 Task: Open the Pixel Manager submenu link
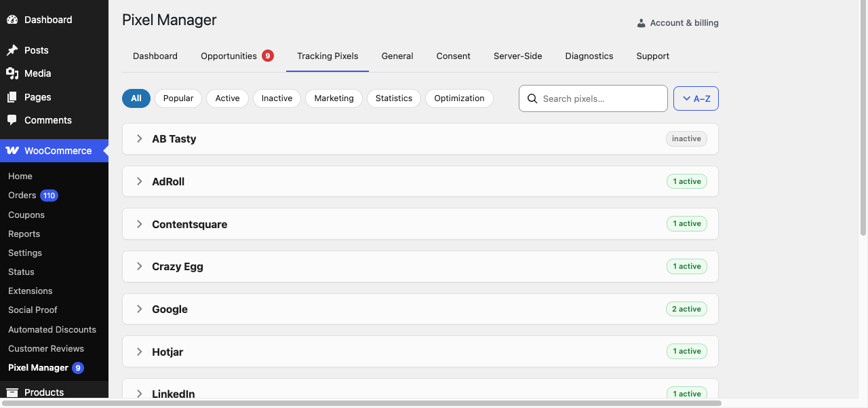[39, 368]
